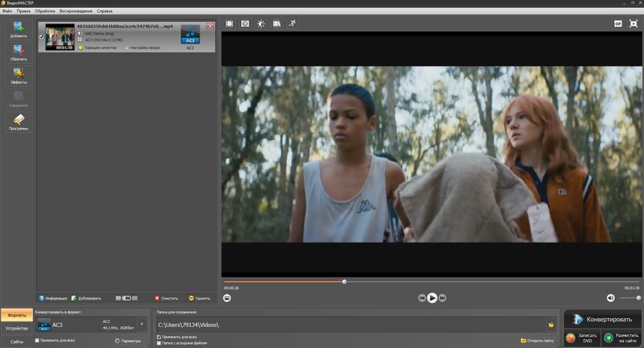Open the Воспроизведение menu
644x348 pixels.
point(76,11)
